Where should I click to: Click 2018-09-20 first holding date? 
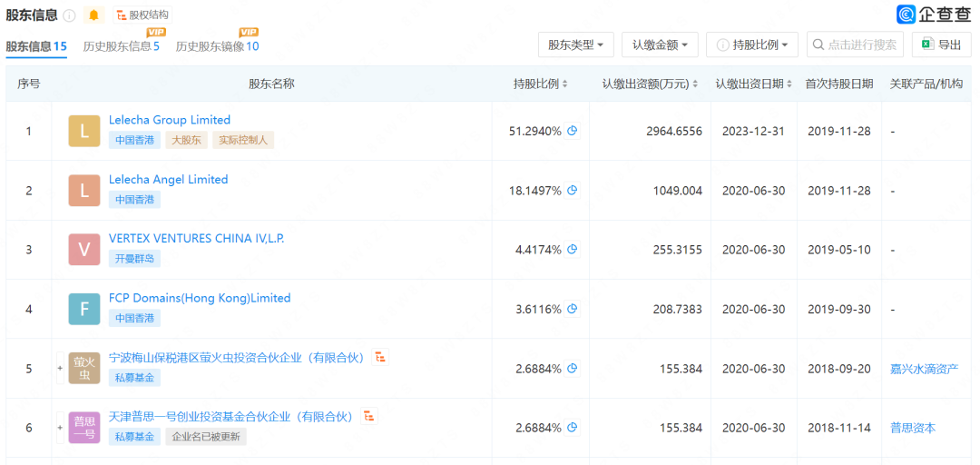(839, 369)
